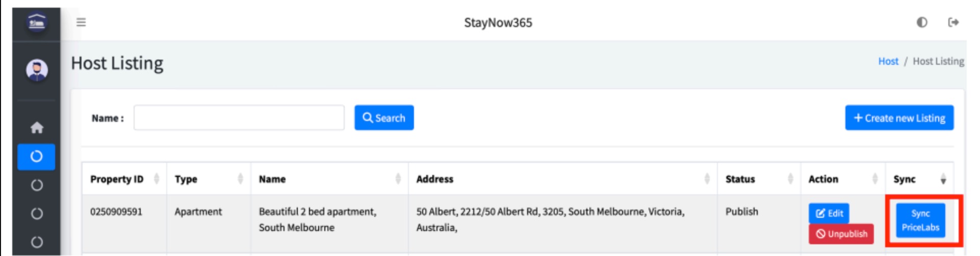The width and height of the screenshot is (980, 256).
Task: Open the sidebar circle icon right below the blue one
Action: [x=37, y=185]
